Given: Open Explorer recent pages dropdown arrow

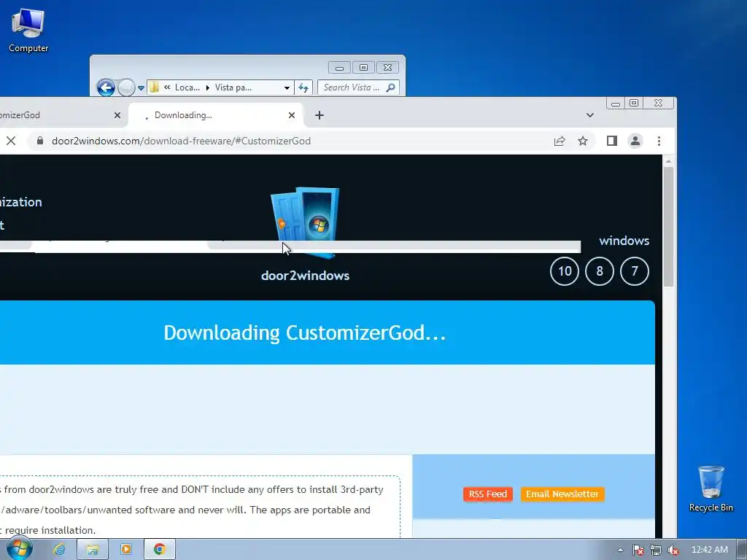Looking at the screenshot, I should pos(141,87).
